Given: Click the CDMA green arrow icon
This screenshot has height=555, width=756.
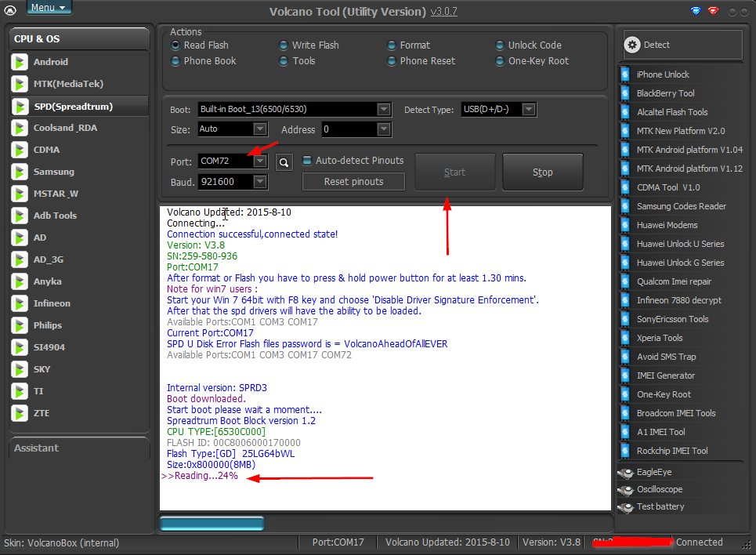Looking at the screenshot, I should click(x=20, y=150).
